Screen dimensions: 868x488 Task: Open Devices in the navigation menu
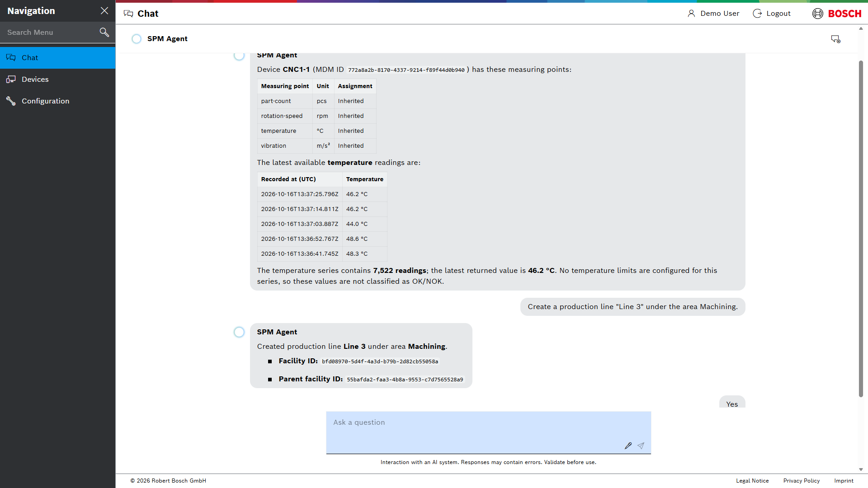58,80
